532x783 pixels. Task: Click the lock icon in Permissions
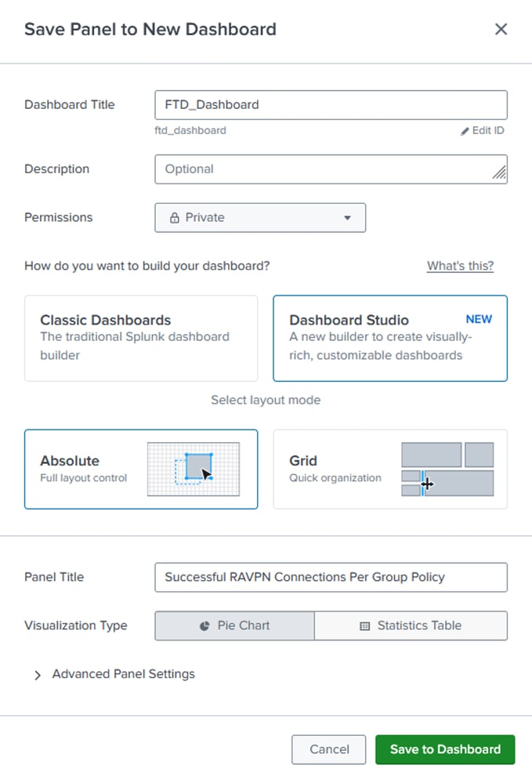point(174,218)
